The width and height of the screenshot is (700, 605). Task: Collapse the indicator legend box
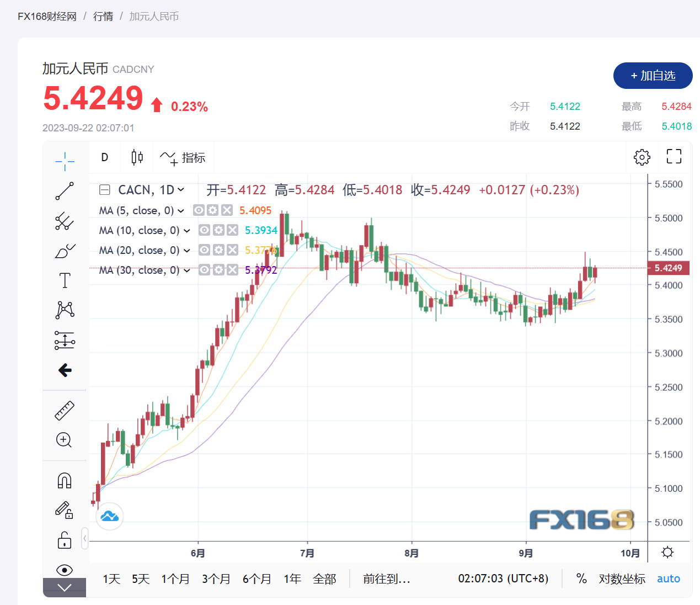pos(105,190)
